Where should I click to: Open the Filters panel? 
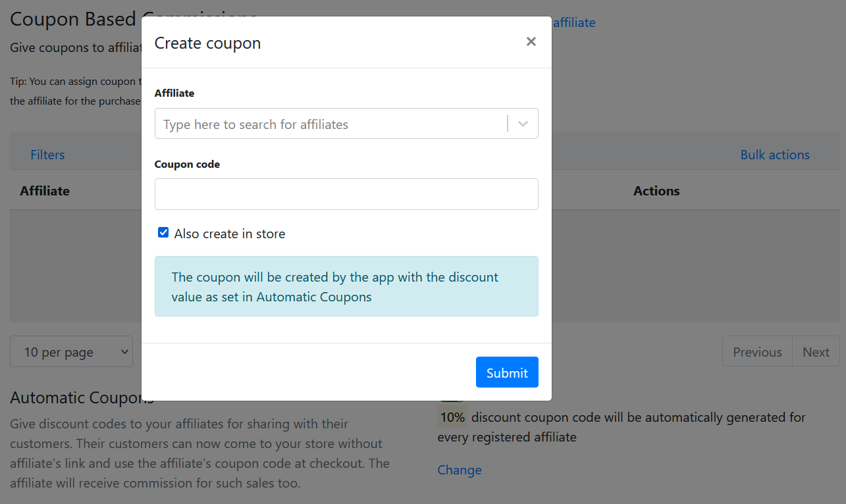point(47,155)
